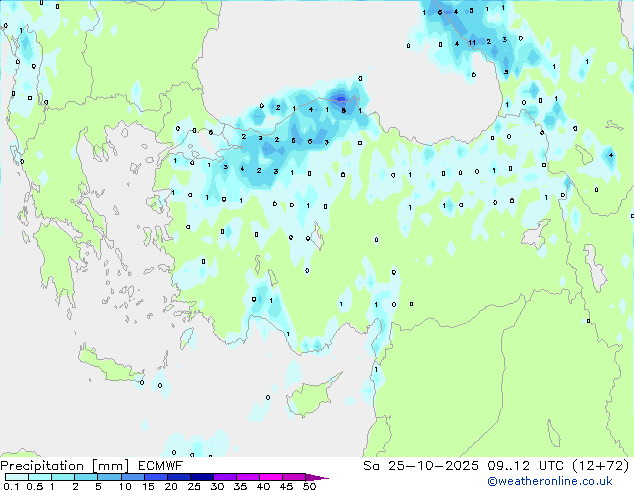Viewport: 634px width, 490px height.
Task: Click the legend label 25
Action: tap(194, 486)
